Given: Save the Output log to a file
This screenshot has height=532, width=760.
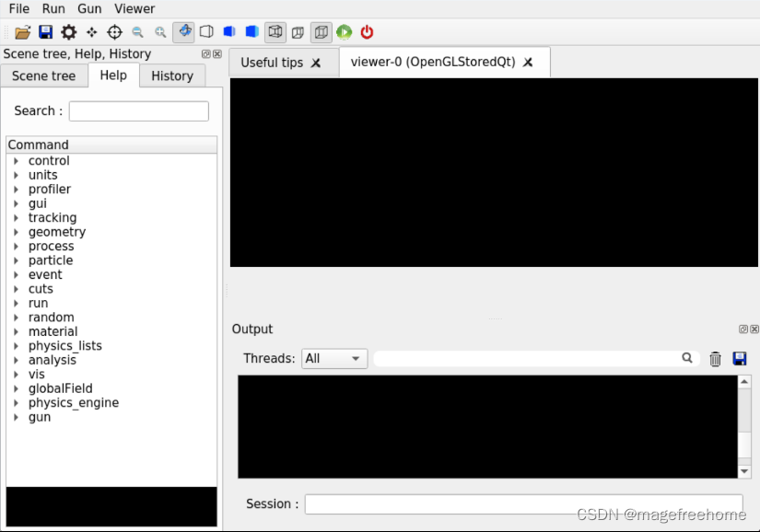Looking at the screenshot, I should click(x=740, y=359).
